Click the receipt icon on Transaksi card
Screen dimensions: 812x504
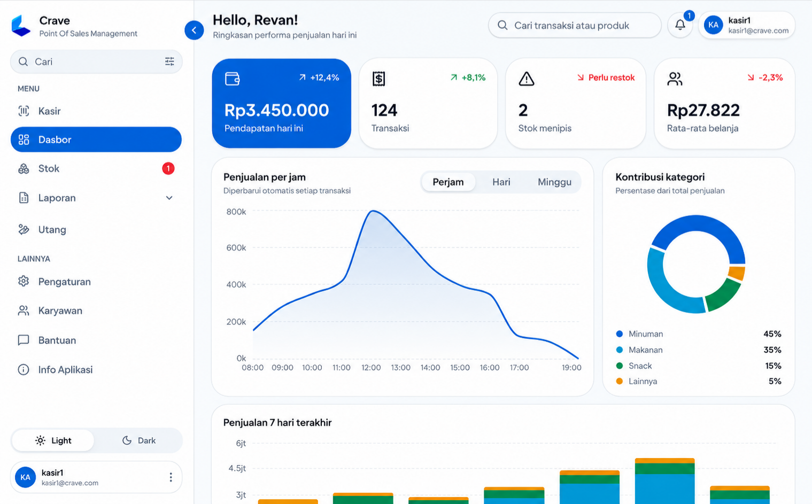[x=378, y=79]
